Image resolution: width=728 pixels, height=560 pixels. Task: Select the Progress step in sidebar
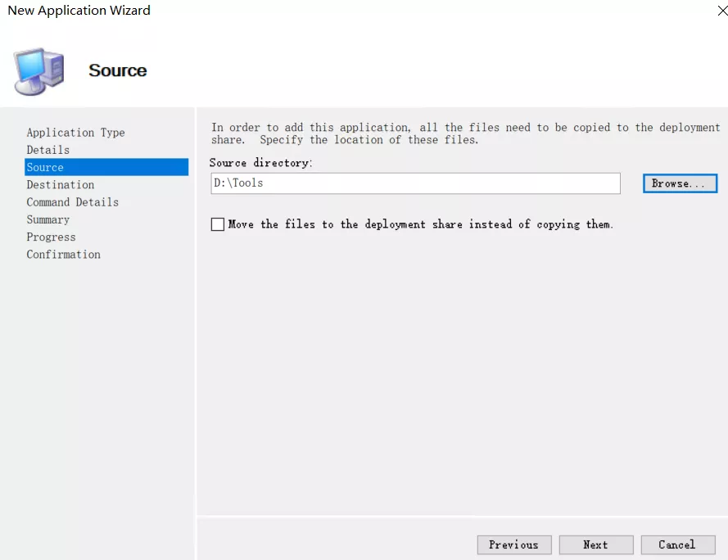[51, 237]
